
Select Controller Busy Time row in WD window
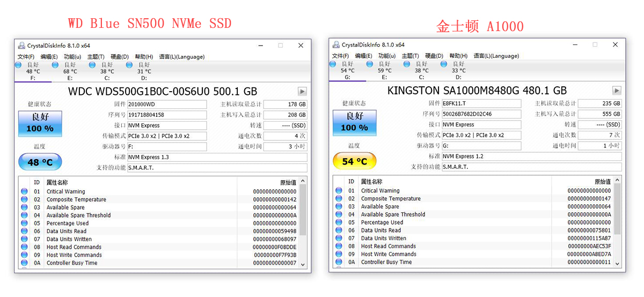(159, 263)
